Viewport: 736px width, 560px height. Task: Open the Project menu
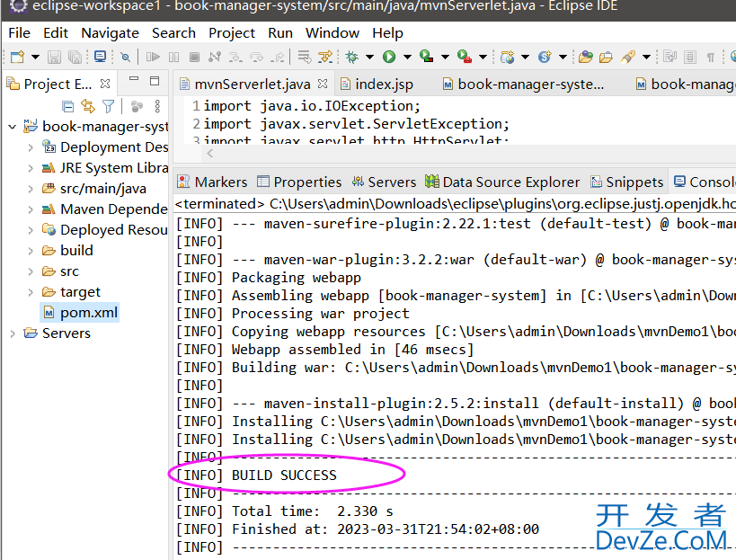pyautogui.click(x=232, y=33)
